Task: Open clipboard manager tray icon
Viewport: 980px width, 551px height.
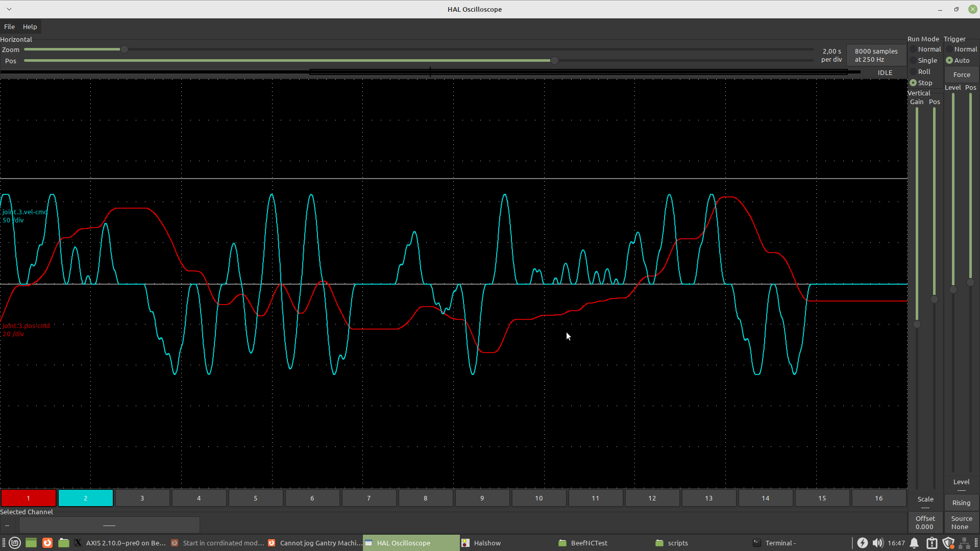Action: click(x=932, y=543)
